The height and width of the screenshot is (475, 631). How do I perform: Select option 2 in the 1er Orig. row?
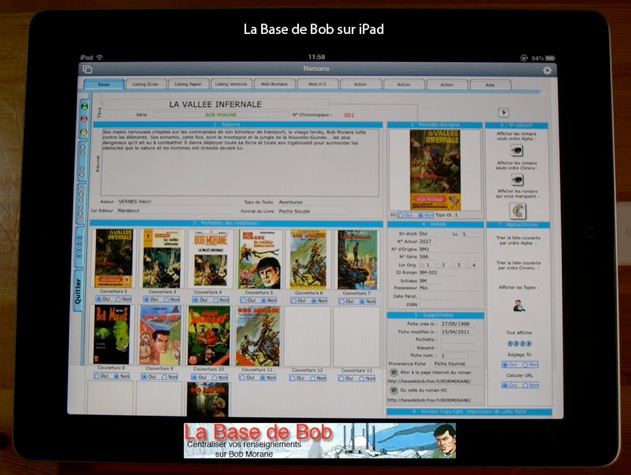tap(438, 265)
